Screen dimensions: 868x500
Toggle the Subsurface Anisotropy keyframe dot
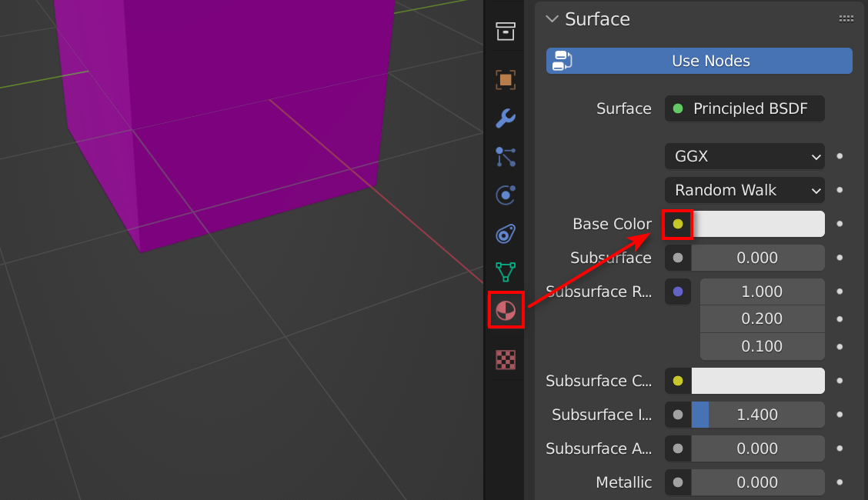pyautogui.click(x=840, y=448)
